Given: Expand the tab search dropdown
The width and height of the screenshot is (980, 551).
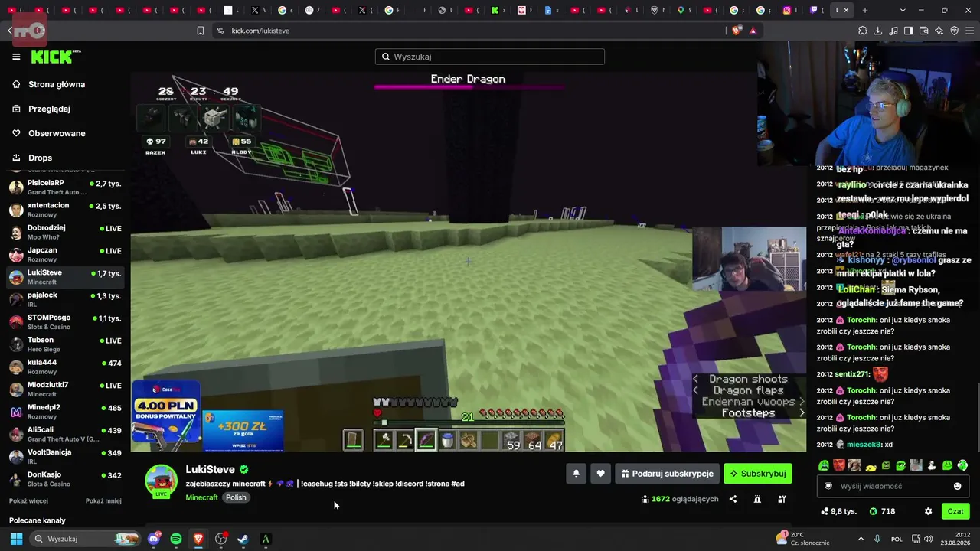Looking at the screenshot, I should coord(903,11).
